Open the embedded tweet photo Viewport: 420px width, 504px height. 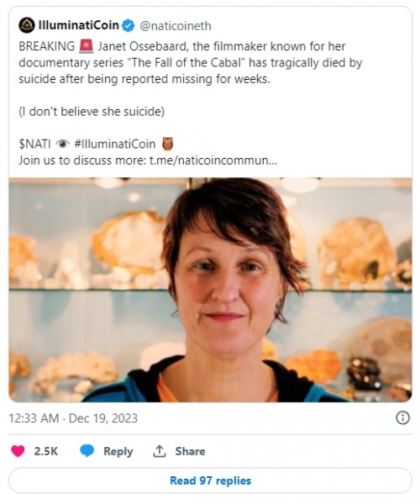pyautogui.click(x=210, y=290)
